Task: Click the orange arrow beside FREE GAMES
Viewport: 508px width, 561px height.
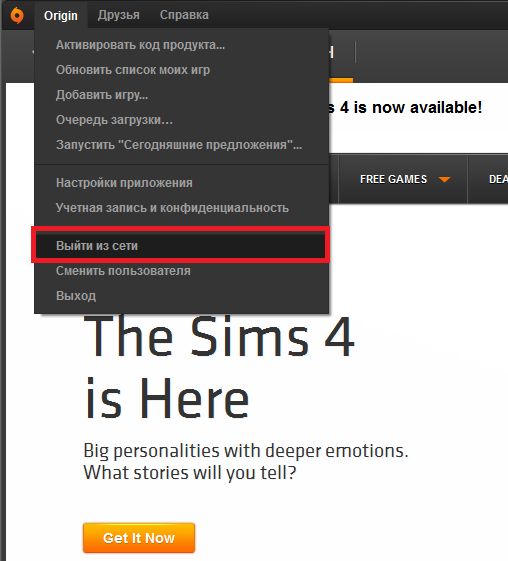Action: 444,179
